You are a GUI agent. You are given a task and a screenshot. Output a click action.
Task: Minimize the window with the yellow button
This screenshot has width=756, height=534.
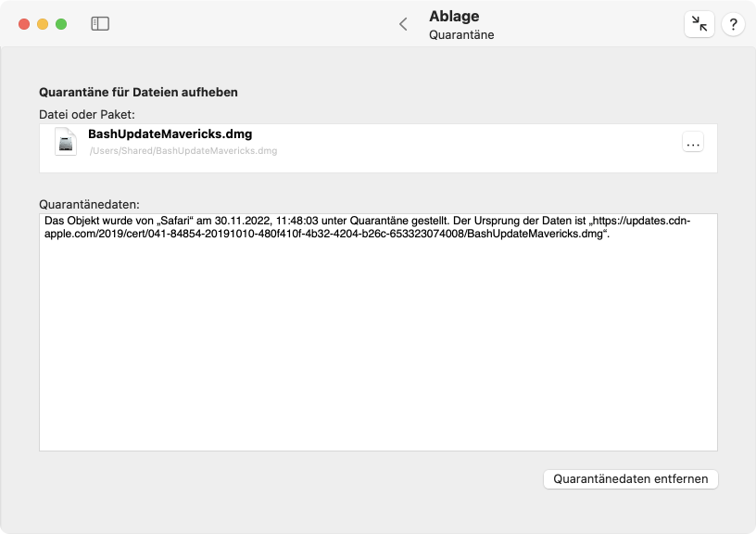tap(43, 24)
